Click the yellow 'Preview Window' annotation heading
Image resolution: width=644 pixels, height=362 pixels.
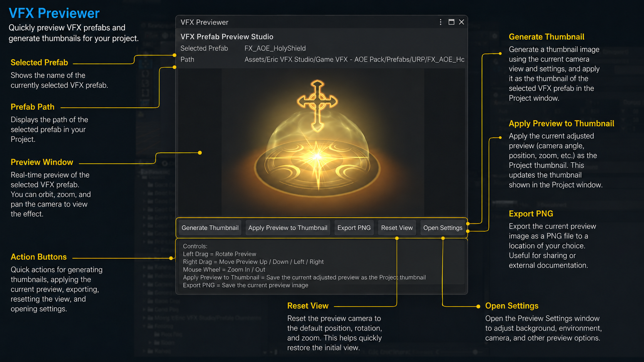(42, 162)
